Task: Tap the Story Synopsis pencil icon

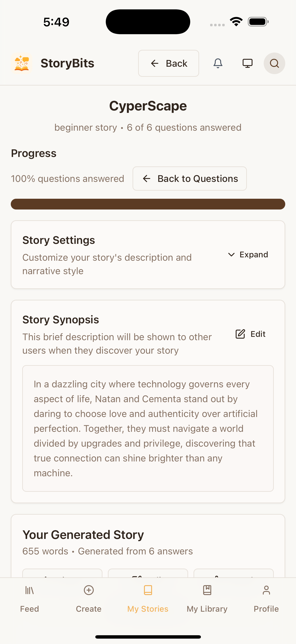Action: (x=240, y=334)
